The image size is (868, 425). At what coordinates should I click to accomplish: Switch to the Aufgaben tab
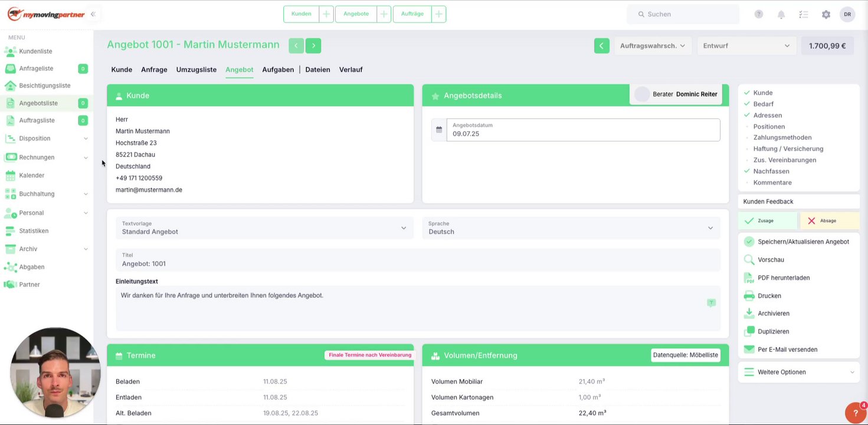click(278, 70)
